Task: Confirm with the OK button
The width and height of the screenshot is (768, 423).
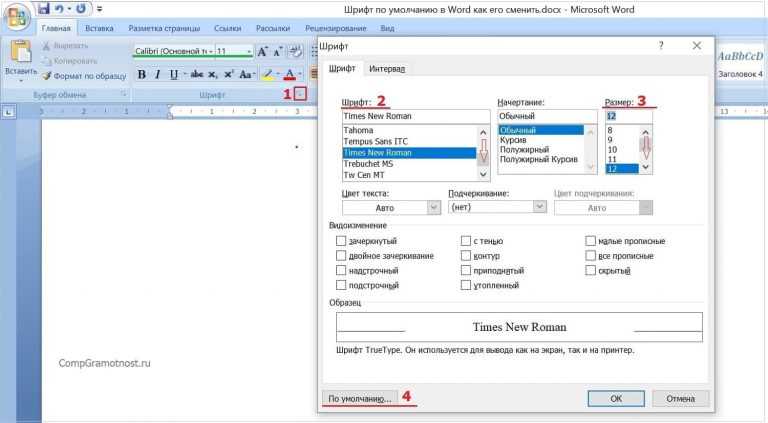Action: point(616,399)
